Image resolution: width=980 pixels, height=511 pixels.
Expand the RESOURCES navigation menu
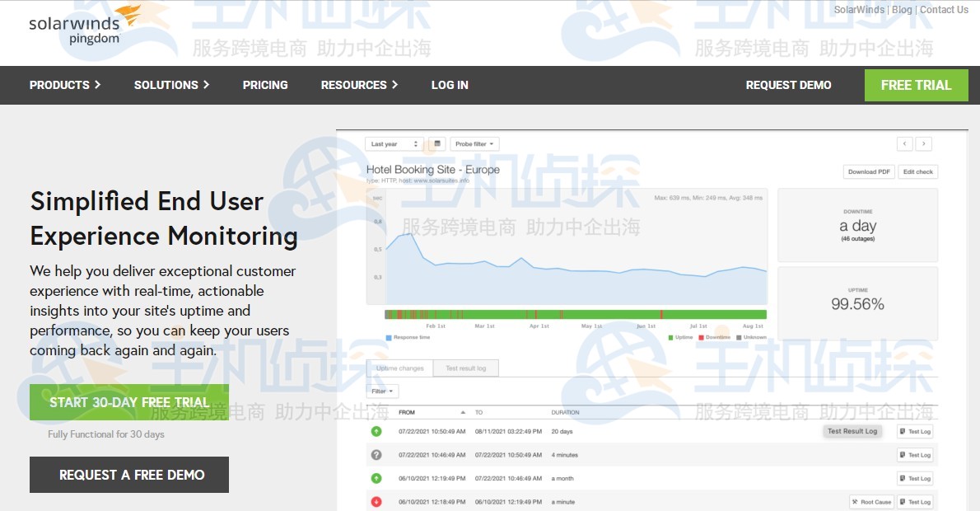pos(359,85)
